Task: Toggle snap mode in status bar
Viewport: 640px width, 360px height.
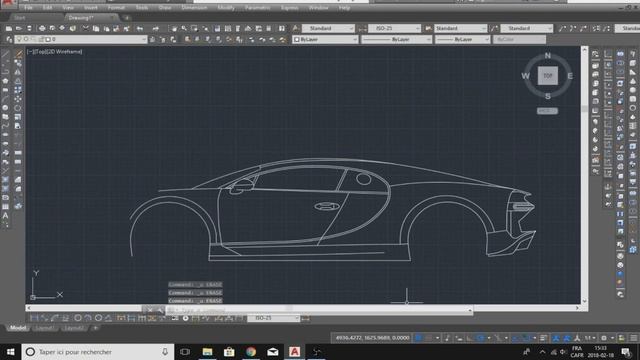Action: point(428,338)
